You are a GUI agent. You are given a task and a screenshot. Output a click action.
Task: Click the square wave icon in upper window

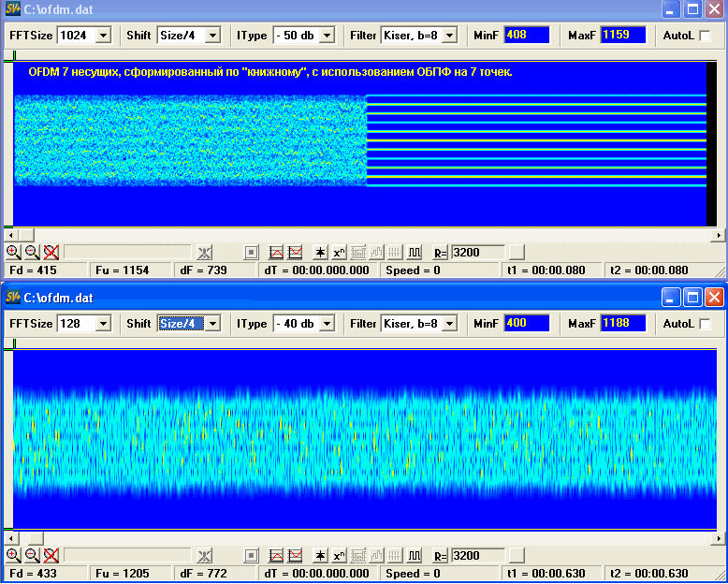pyautogui.click(x=414, y=253)
